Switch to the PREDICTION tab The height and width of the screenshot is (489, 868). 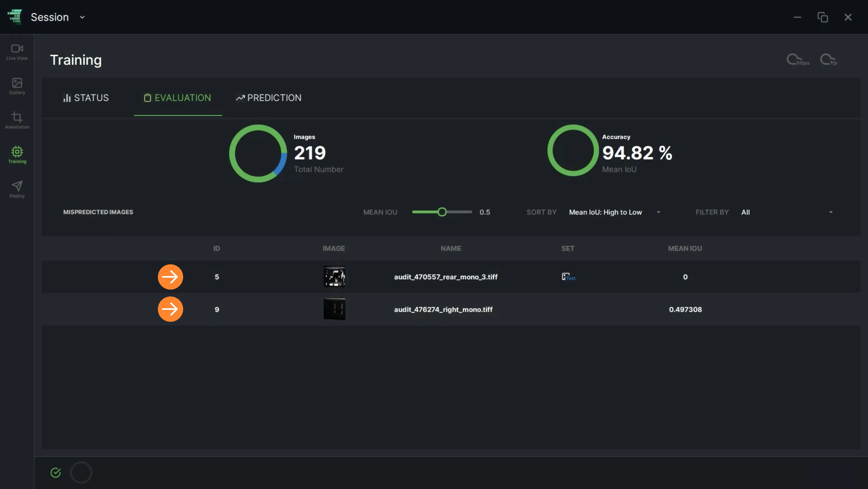(269, 98)
